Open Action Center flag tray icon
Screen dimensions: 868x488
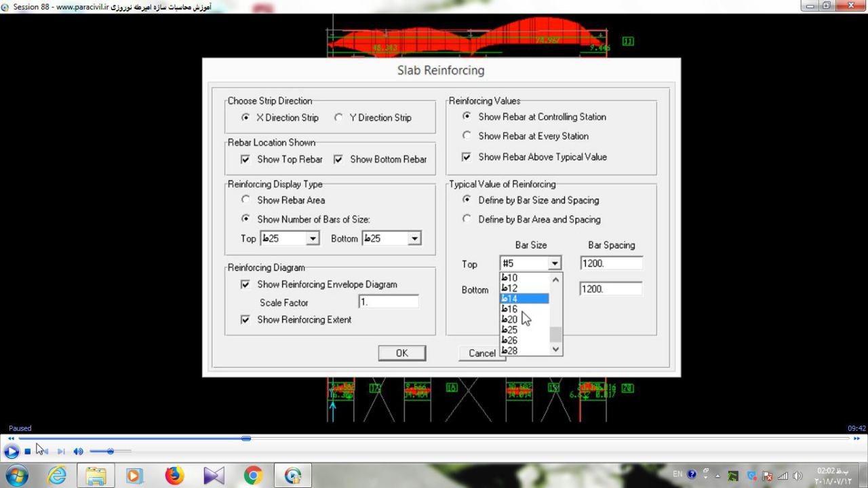[768, 476]
